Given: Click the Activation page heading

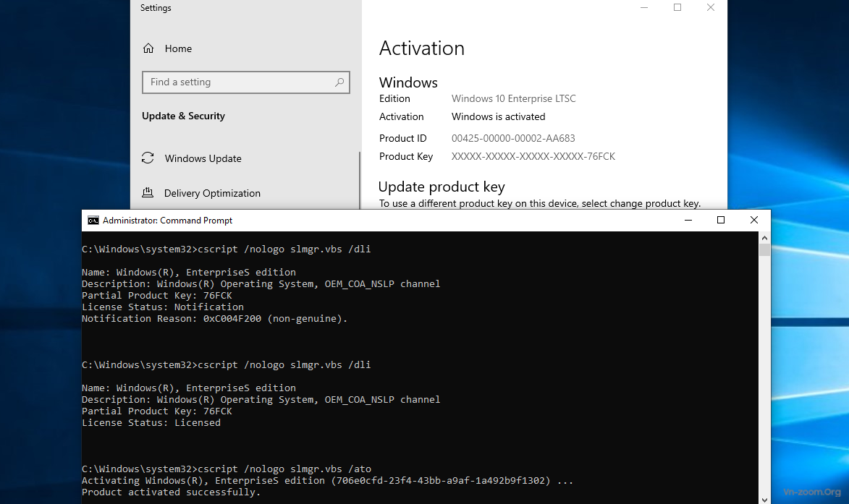Looking at the screenshot, I should (x=422, y=48).
